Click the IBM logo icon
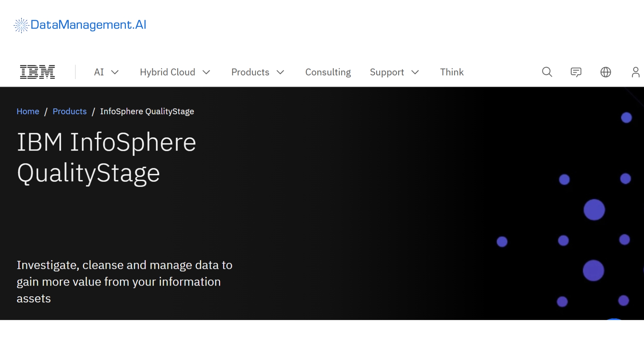 pos(37,72)
